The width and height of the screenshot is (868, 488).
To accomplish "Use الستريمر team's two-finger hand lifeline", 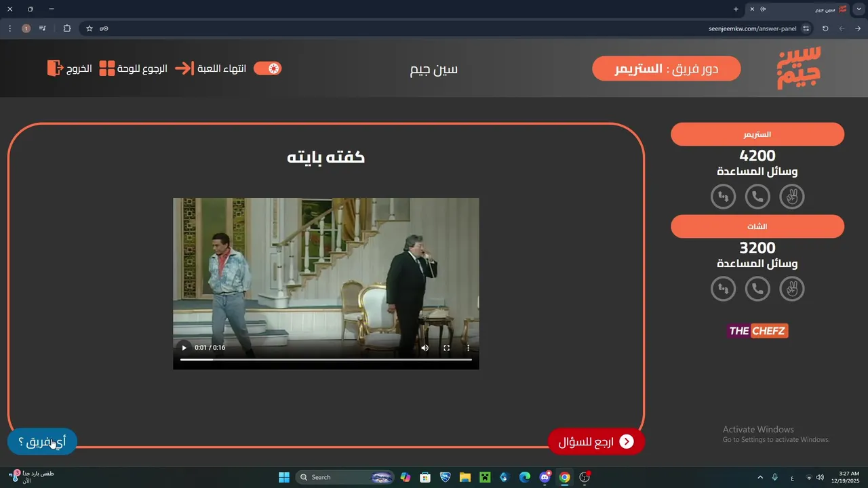I will tap(791, 197).
